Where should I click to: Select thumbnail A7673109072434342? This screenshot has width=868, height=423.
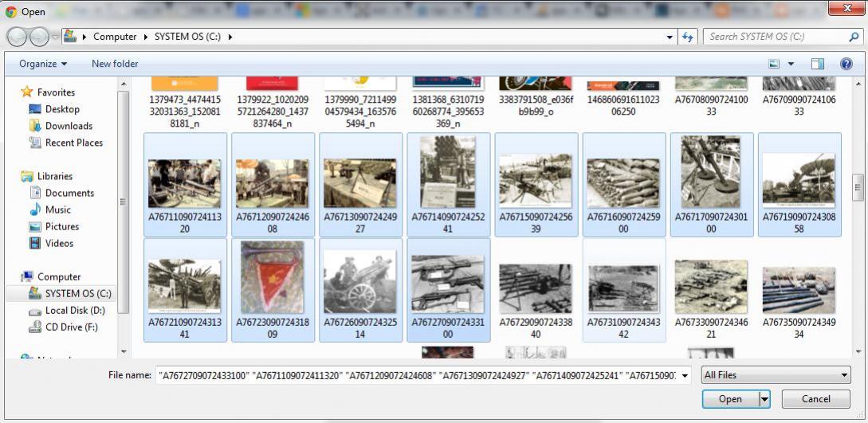pyautogui.click(x=624, y=290)
